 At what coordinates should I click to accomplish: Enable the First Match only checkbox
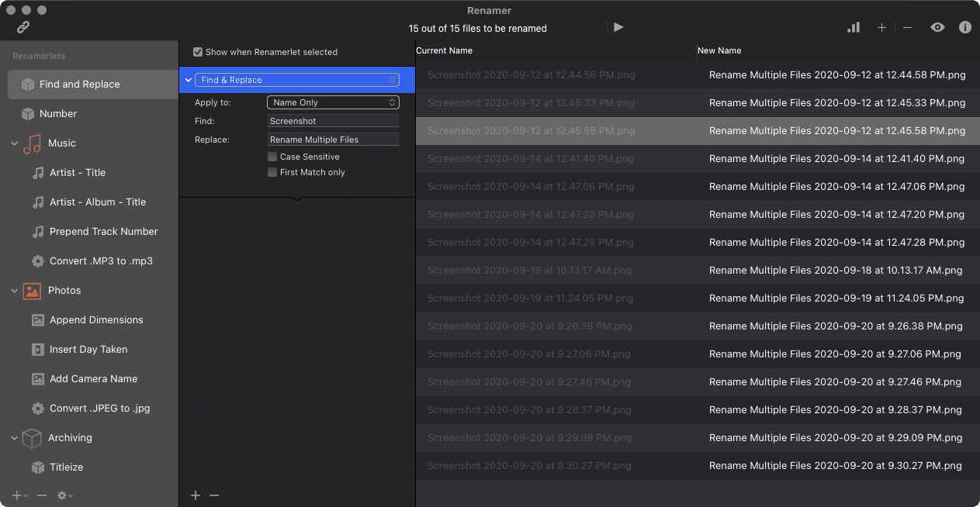(272, 172)
